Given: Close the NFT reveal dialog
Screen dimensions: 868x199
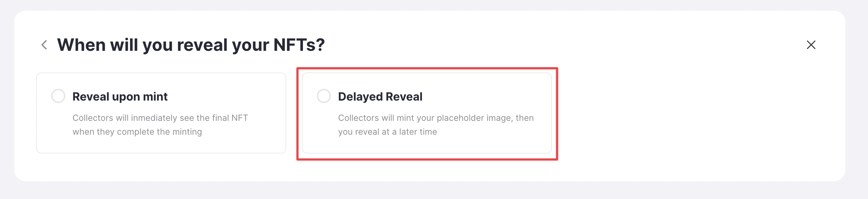Looking at the screenshot, I should coord(811,45).
